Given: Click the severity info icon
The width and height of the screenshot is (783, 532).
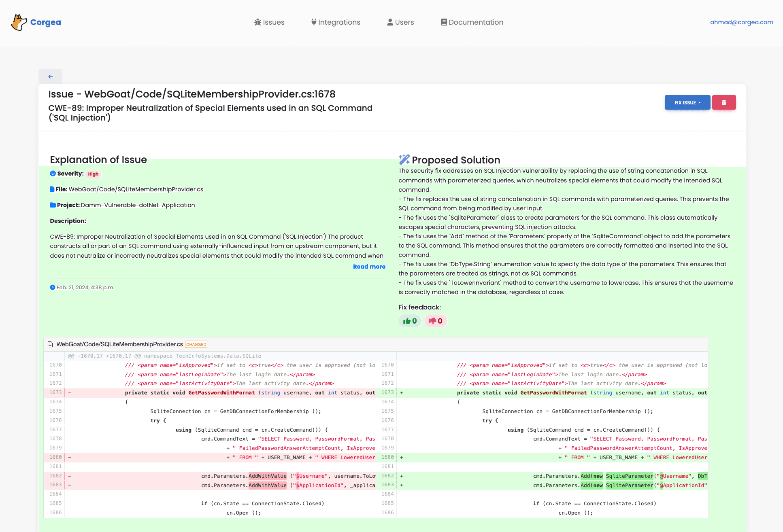Looking at the screenshot, I should point(53,174).
